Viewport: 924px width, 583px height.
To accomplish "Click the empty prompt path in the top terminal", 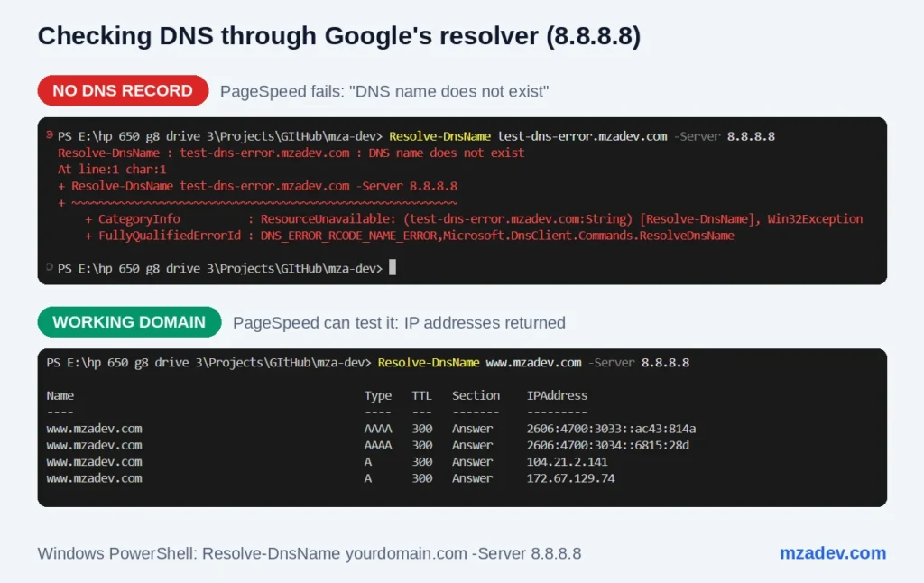I will 220,268.
